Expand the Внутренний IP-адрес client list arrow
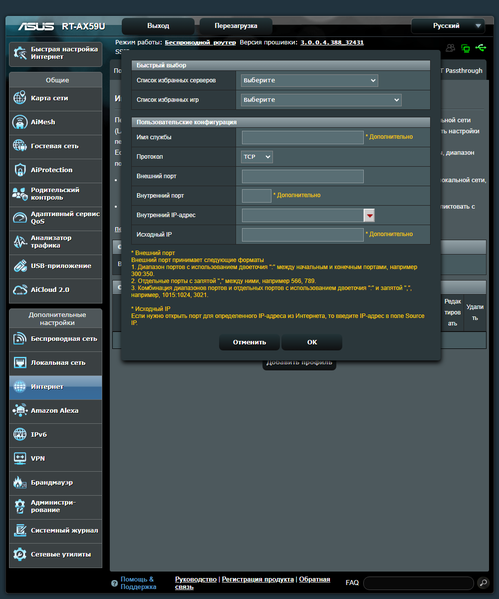Viewport: 499px width, 599px height. click(369, 215)
